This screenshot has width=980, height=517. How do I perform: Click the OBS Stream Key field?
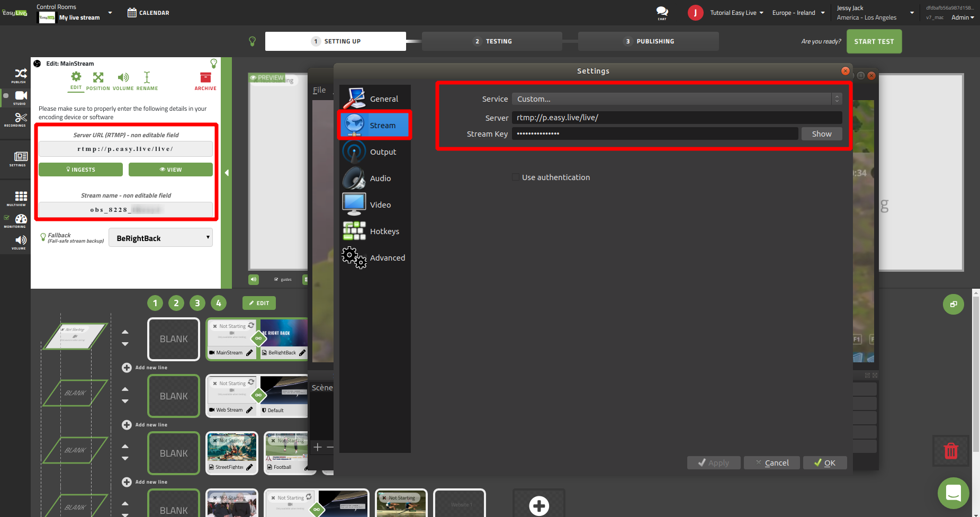(655, 133)
